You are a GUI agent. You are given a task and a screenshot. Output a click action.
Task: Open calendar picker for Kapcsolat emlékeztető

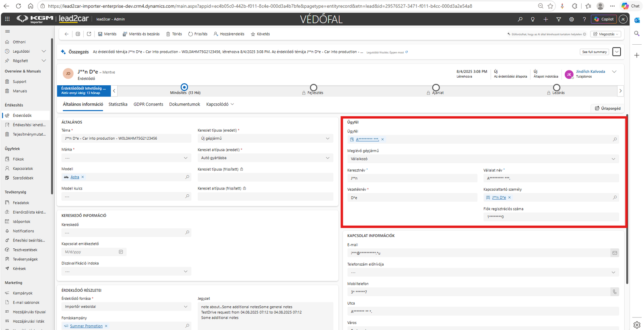click(x=121, y=252)
